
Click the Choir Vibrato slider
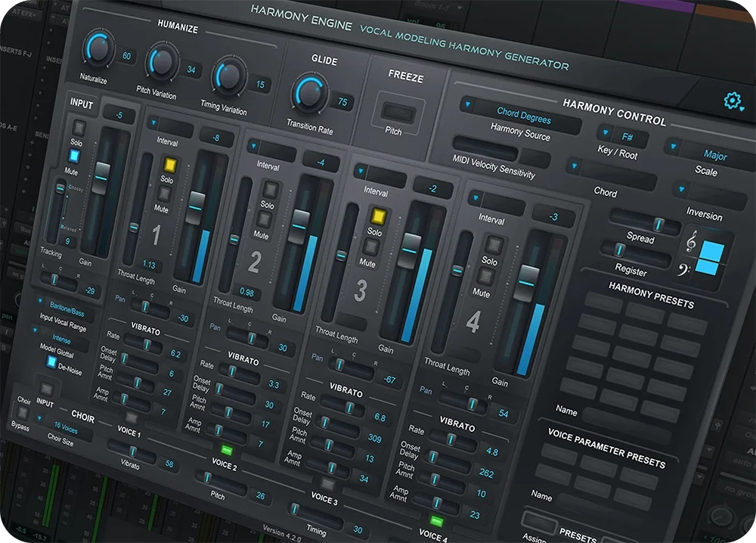click(131, 451)
